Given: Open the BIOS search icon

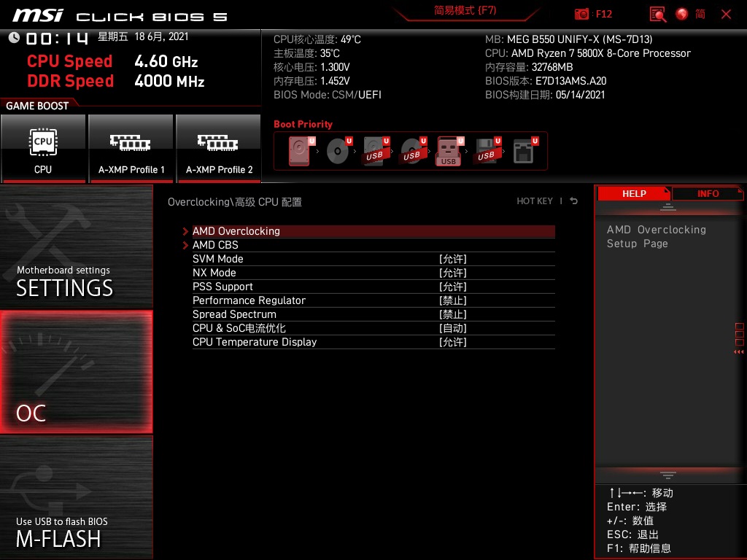Looking at the screenshot, I should (x=658, y=14).
